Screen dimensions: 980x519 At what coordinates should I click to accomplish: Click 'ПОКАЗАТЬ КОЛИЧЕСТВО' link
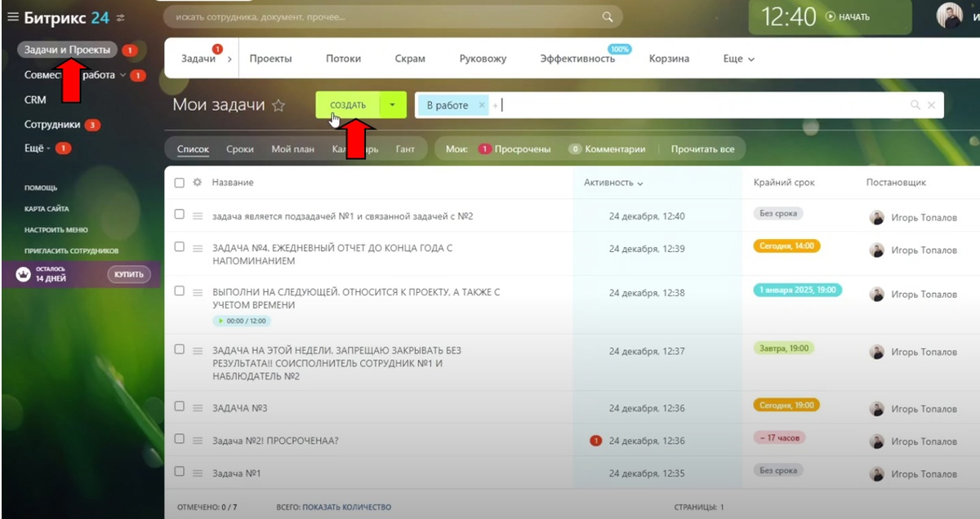346,508
